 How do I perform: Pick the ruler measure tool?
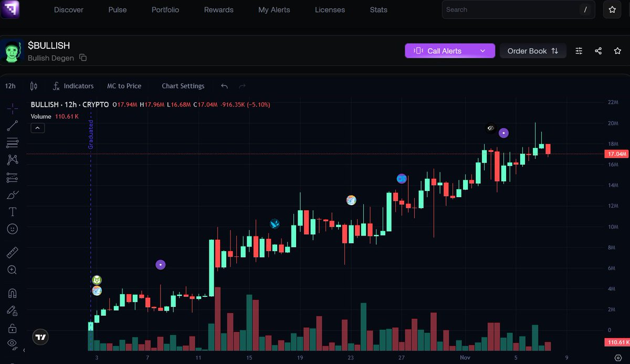point(12,253)
